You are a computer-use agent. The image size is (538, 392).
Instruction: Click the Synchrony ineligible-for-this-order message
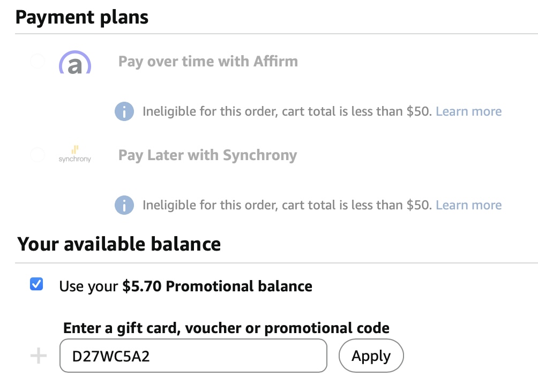point(287,205)
